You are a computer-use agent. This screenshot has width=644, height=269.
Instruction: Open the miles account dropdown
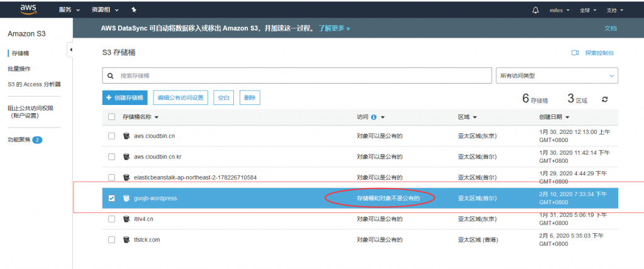tap(559, 10)
